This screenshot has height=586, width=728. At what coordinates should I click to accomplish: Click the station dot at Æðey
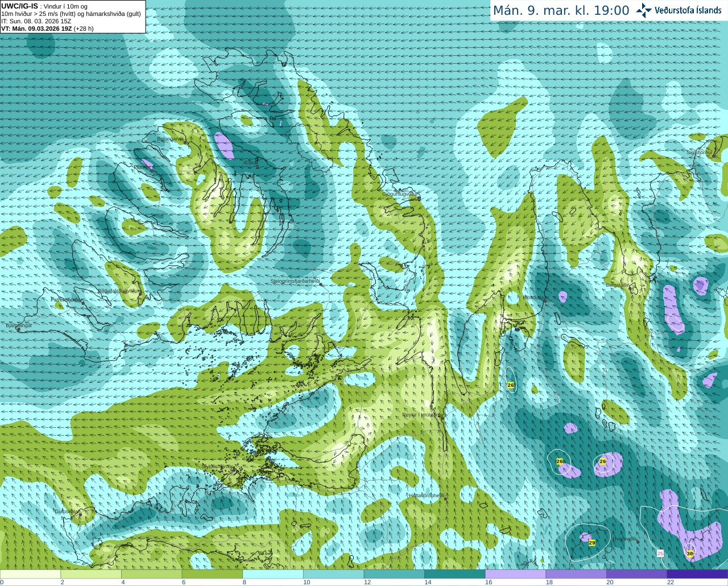258,166
